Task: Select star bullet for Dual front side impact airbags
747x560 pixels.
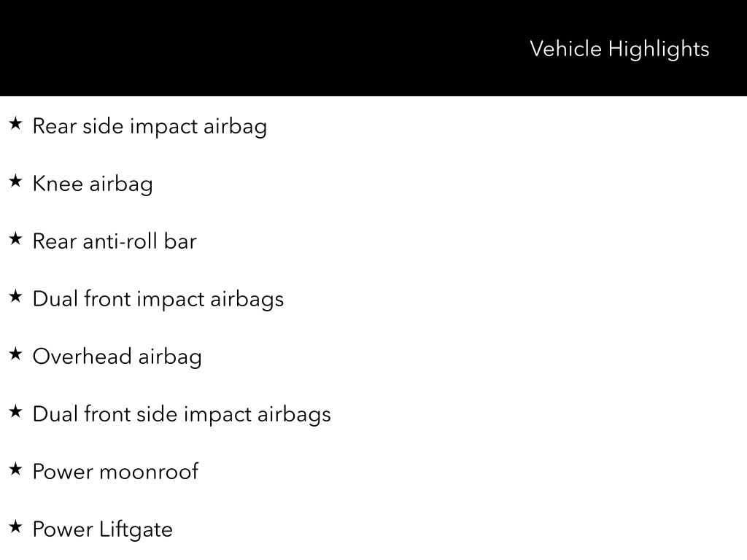Action: tap(15, 413)
